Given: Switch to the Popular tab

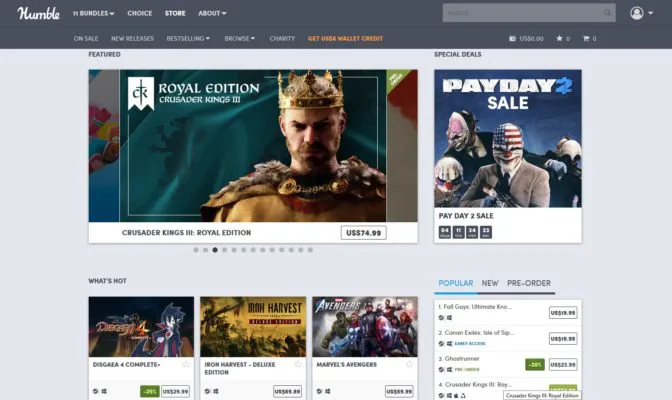Looking at the screenshot, I should click(456, 283).
